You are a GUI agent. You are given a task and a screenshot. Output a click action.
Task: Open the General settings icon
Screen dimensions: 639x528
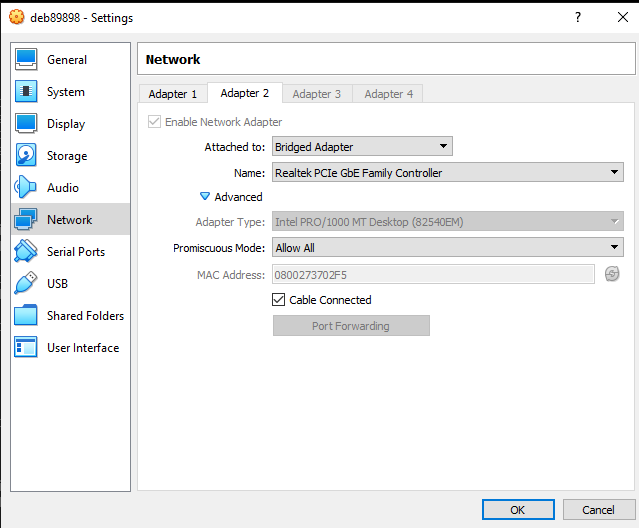click(x=26, y=59)
